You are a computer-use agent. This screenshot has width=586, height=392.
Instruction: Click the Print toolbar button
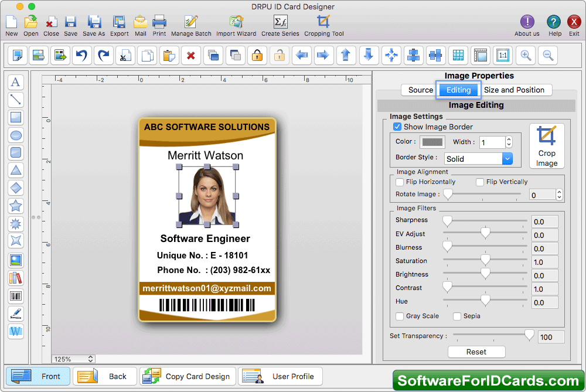(x=159, y=26)
